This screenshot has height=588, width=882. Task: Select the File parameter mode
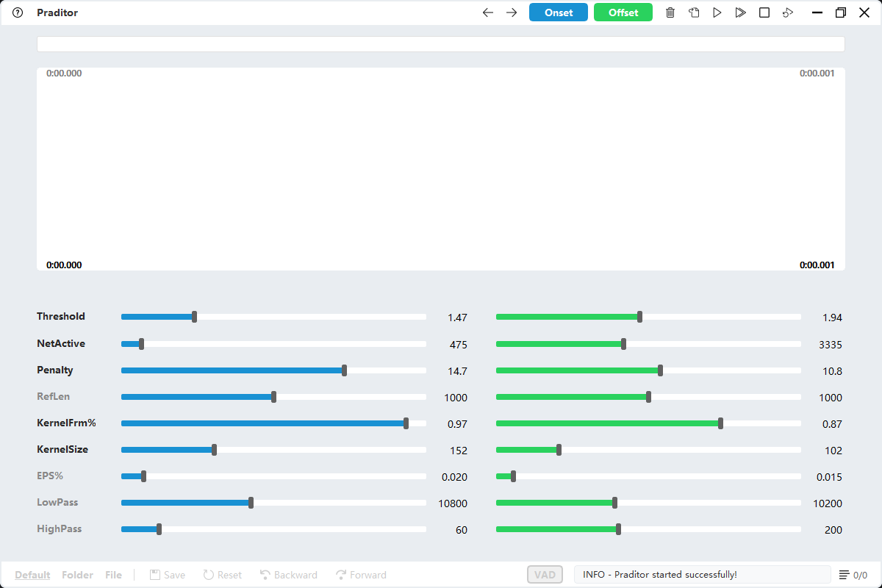tap(113, 575)
